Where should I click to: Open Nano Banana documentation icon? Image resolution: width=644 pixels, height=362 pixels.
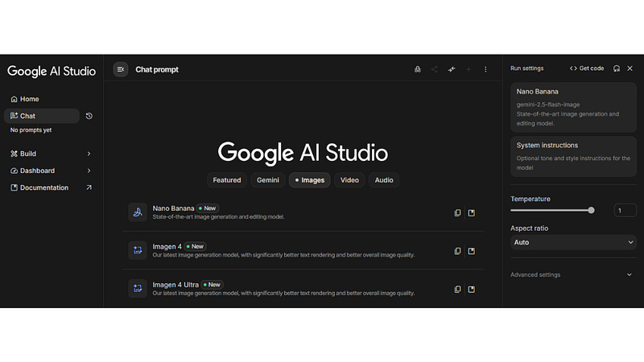(472, 212)
